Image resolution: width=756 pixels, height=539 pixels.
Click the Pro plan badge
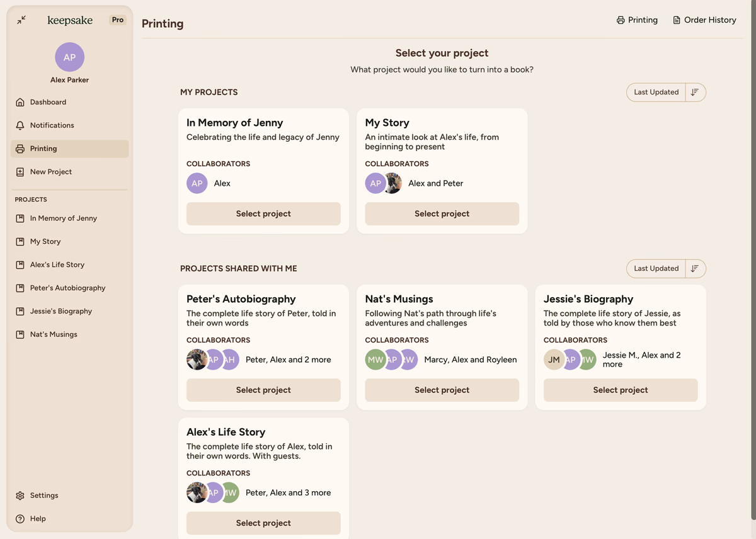click(x=118, y=20)
